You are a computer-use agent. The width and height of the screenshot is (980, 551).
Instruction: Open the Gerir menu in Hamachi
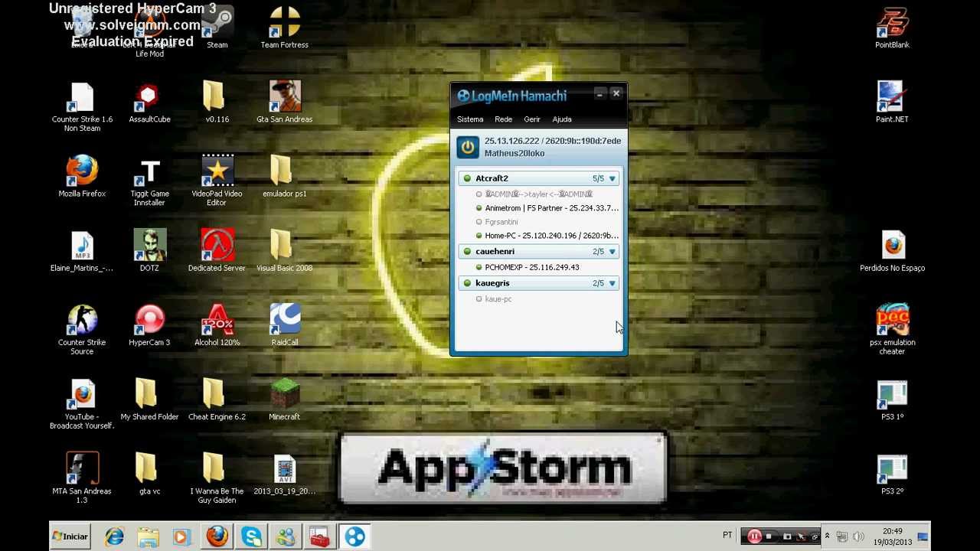(x=532, y=119)
